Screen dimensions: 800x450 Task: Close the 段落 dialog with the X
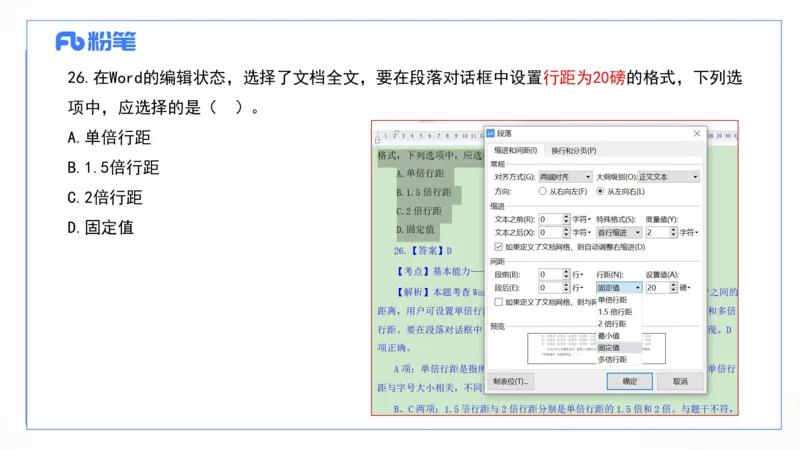pyautogui.click(x=697, y=133)
